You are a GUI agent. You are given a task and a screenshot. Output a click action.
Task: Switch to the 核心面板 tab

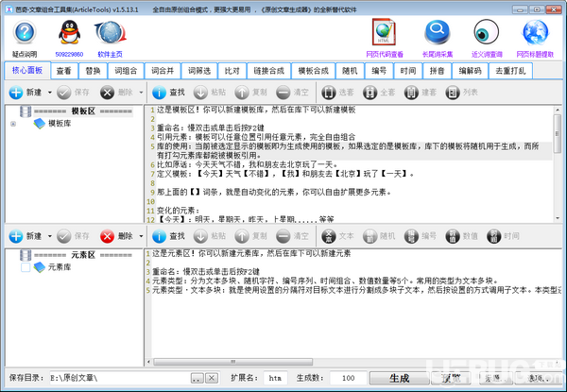[27, 71]
